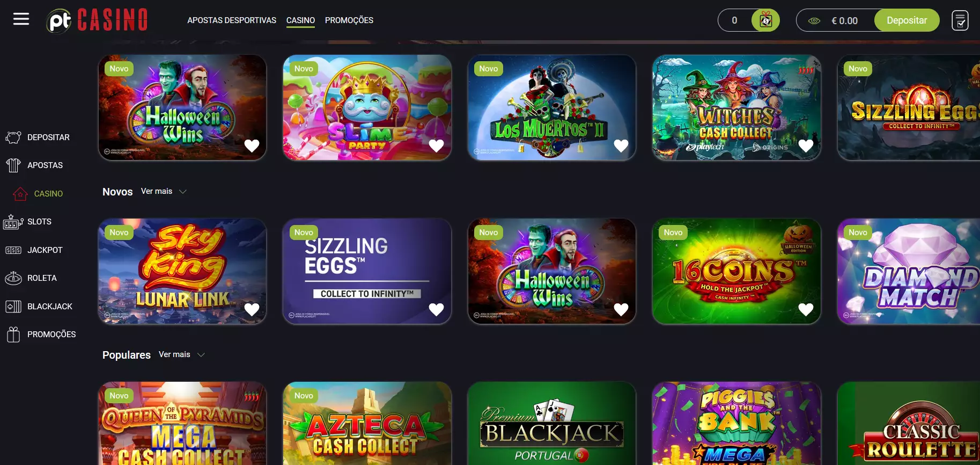Open the Premium Blackjack Portugal thumbnail
The height and width of the screenshot is (465, 980).
tap(552, 424)
